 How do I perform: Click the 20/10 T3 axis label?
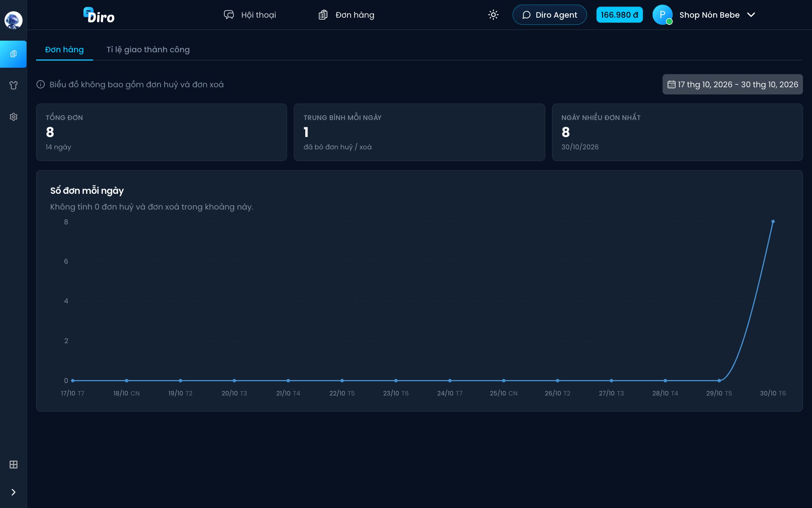[234, 393]
